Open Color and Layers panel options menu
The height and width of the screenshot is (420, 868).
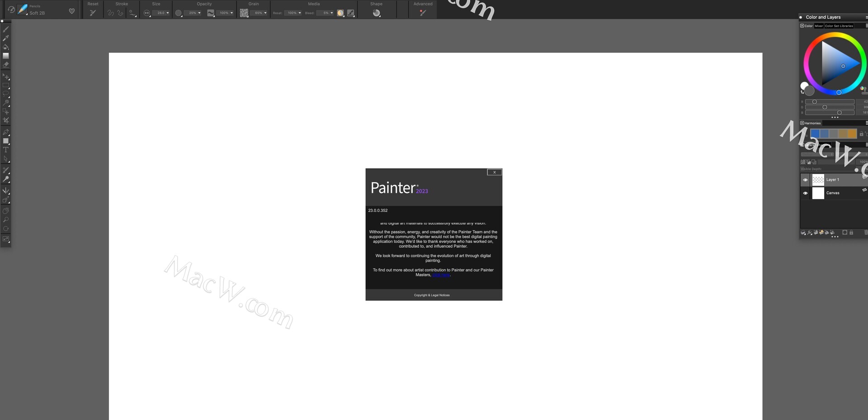click(866, 17)
